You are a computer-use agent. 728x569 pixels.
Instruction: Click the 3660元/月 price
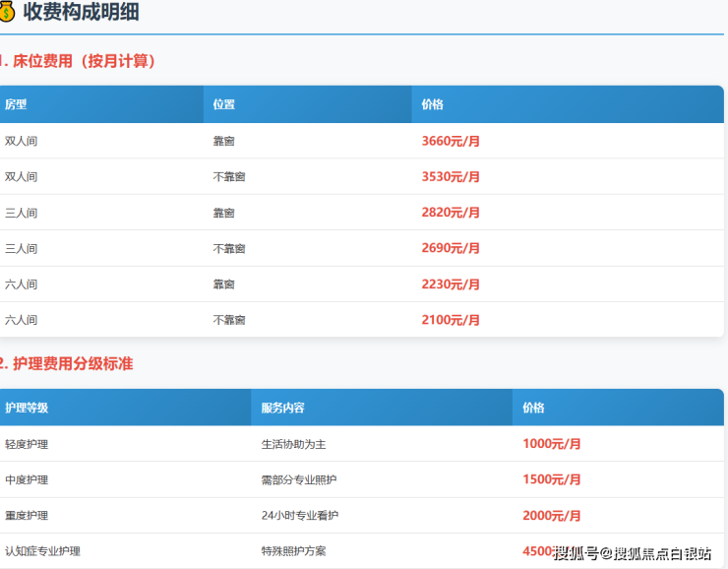tap(451, 141)
